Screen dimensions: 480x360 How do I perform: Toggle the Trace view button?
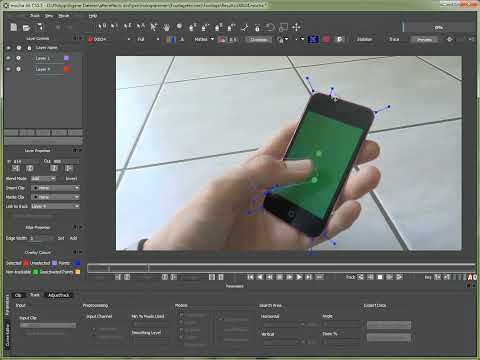coord(394,39)
